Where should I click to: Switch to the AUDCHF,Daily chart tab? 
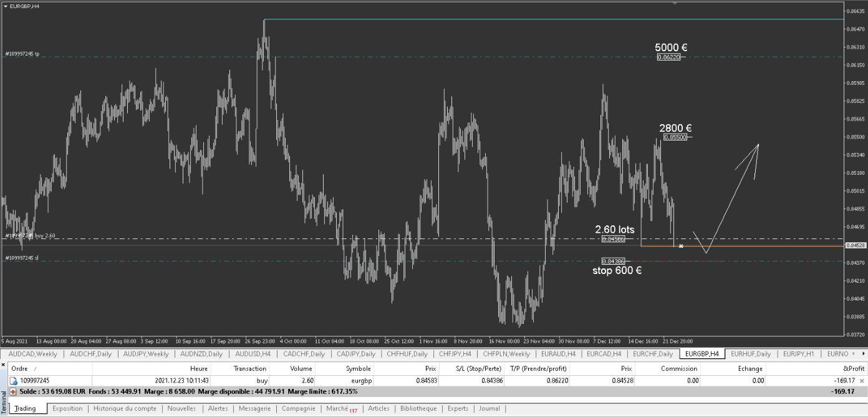pyautogui.click(x=90, y=354)
